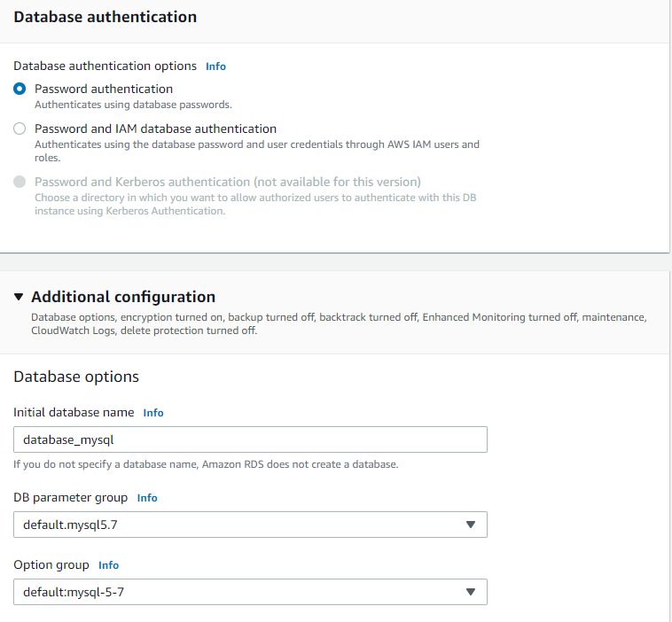Select Password authentication radio button
This screenshot has height=622, width=672.
20,89
